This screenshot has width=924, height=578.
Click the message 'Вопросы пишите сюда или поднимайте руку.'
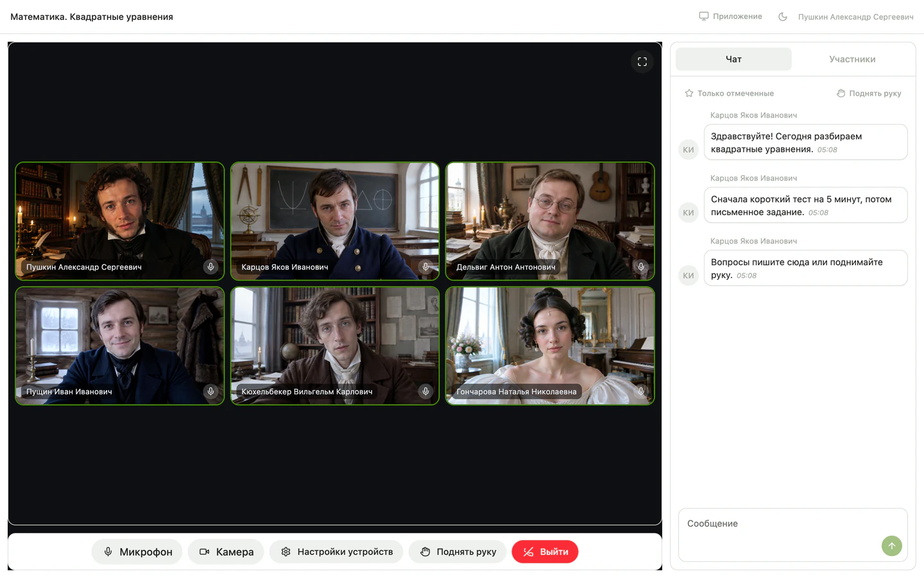tap(806, 268)
